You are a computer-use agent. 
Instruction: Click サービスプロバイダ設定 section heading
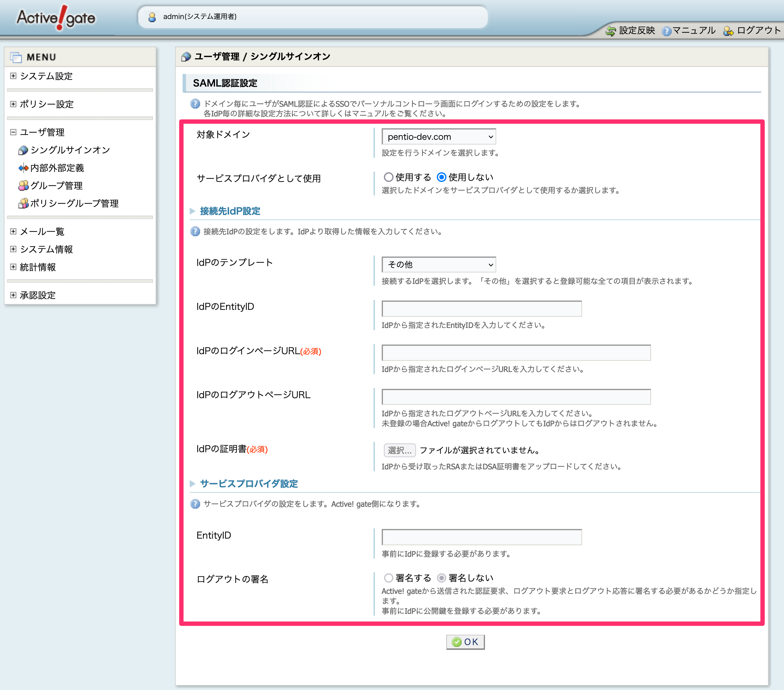coord(249,484)
